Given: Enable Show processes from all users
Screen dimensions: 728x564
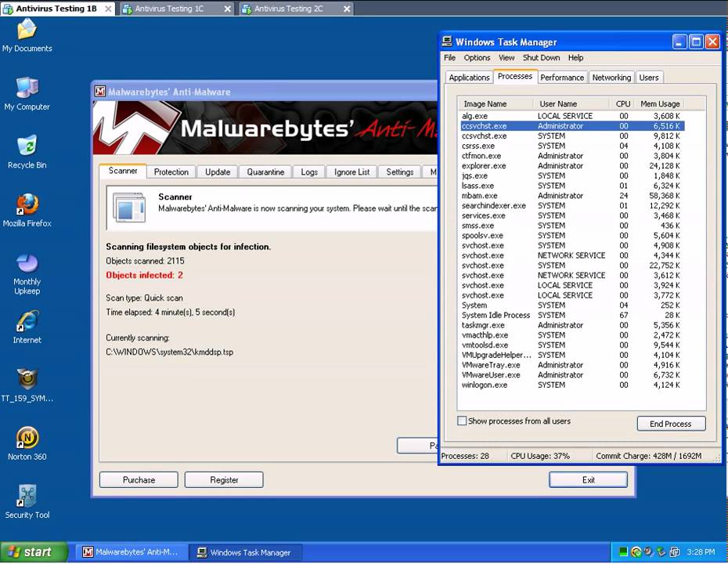Looking at the screenshot, I should pos(462,421).
